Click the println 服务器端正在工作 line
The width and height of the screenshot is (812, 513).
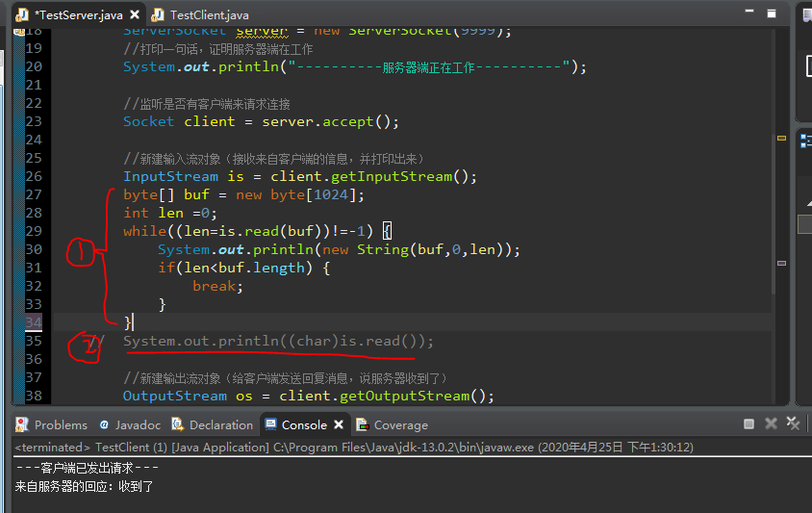pyautogui.click(x=355, y=66)
